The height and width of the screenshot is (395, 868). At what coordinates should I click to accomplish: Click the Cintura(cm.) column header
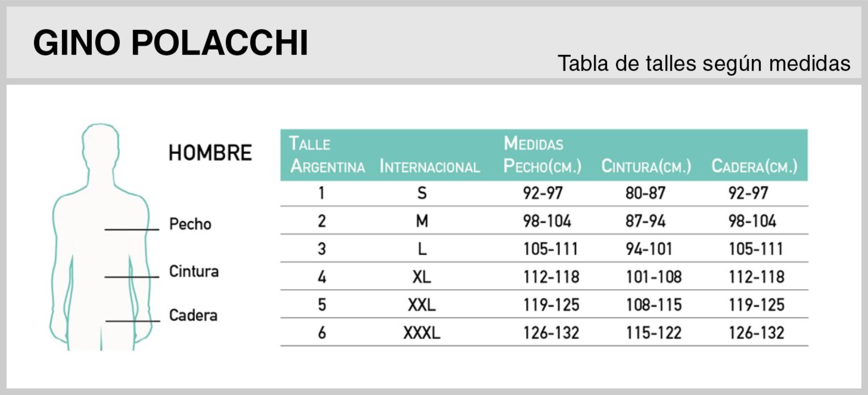pos(646,166)
